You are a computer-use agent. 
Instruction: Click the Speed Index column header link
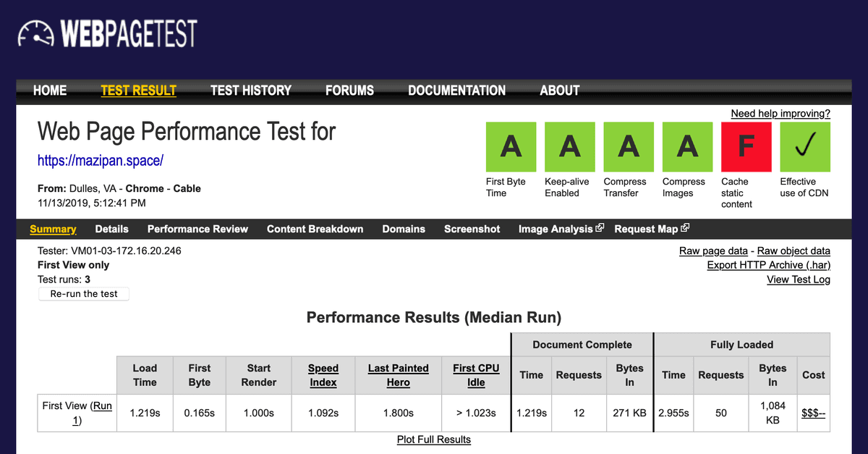coord(323,375)
